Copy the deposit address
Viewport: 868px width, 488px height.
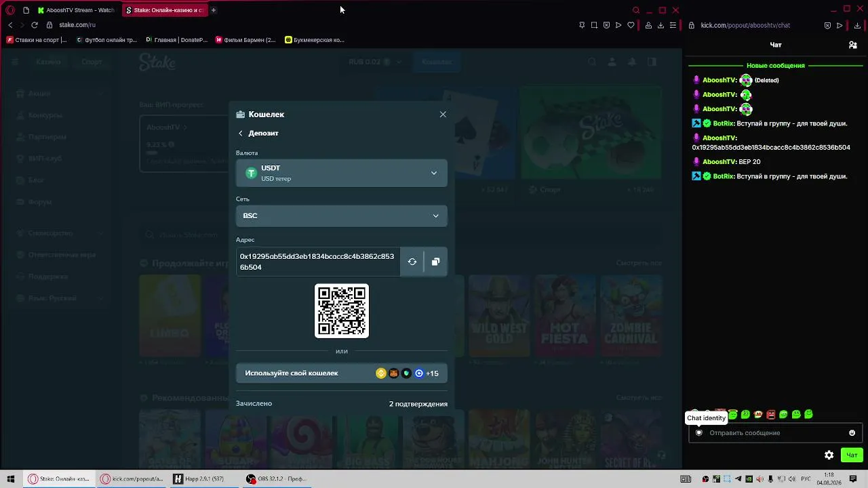(435, 262)
